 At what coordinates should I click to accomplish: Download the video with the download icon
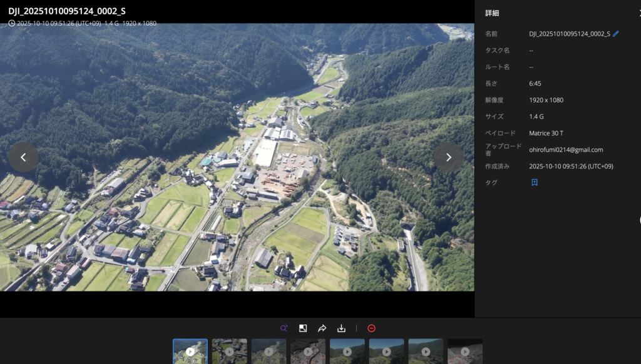(341, 328)
